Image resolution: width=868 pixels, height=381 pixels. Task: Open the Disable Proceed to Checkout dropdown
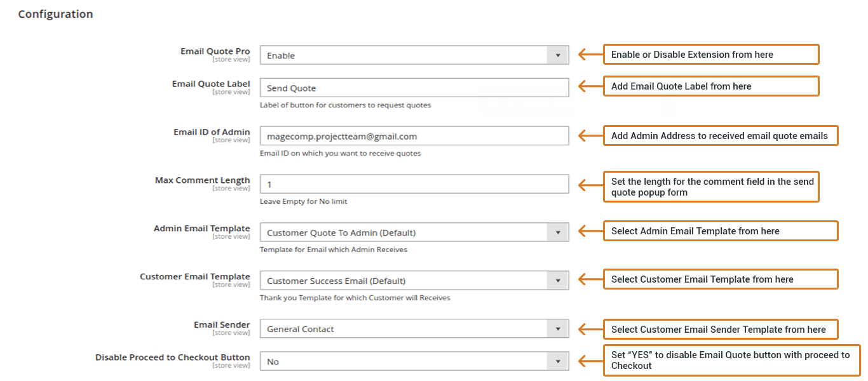(x=407, y=361)
